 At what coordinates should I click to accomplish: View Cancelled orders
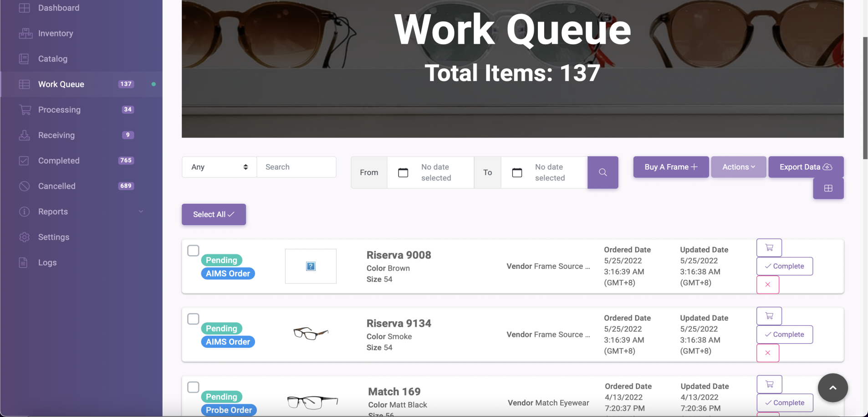coord(57,186)
